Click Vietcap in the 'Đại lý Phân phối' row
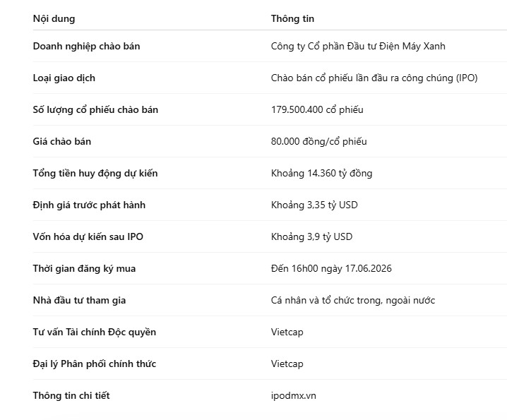 287,364
